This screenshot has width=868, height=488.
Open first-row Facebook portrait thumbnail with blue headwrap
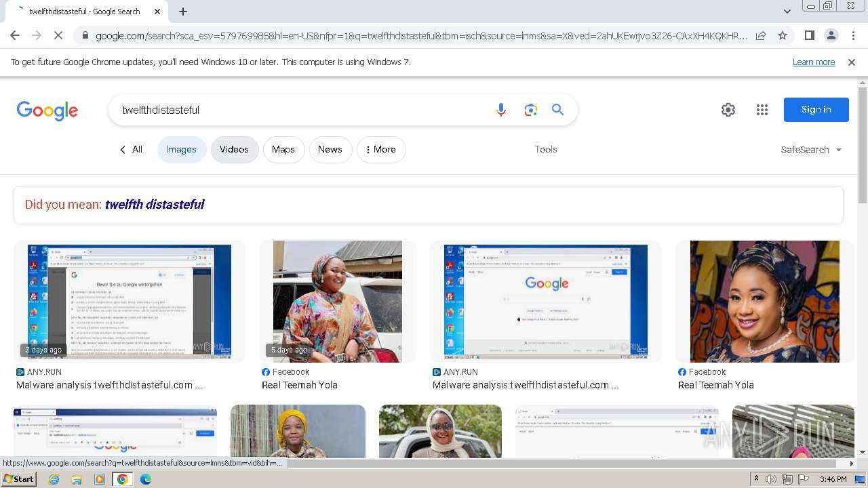(x=765, y=302)
